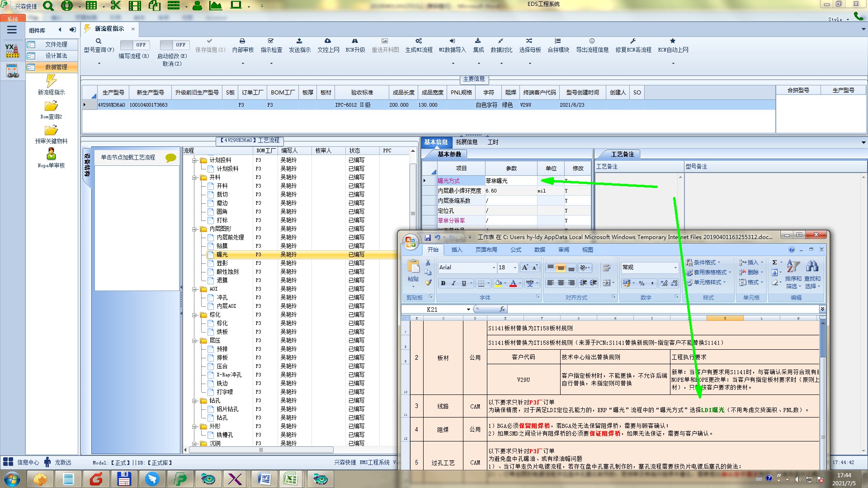This screenshot has height=488, width=868.
Task: Open the Excel 页面布局 ribbon tab
Action: coord(486,249)
